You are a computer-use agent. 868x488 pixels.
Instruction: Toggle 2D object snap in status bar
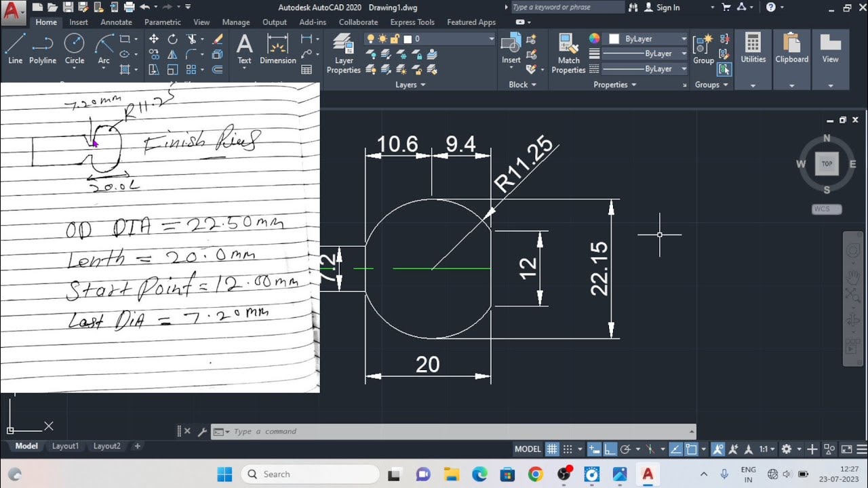pos(691,449)
